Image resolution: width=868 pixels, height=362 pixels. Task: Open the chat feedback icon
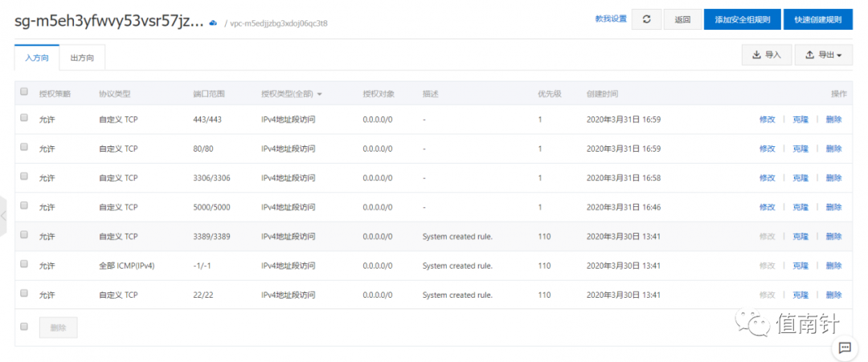(x=845, y=348)
